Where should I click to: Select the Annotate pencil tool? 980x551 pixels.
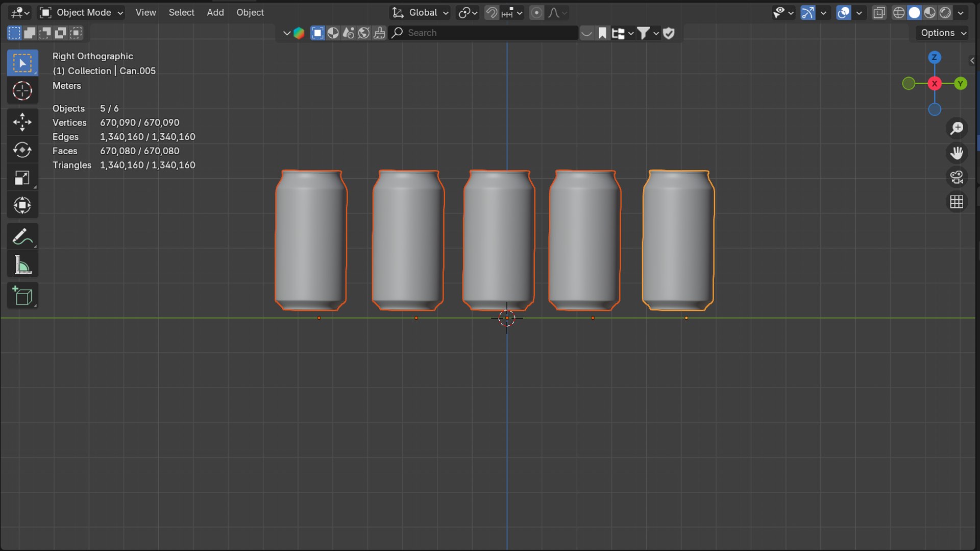[22, 236]
